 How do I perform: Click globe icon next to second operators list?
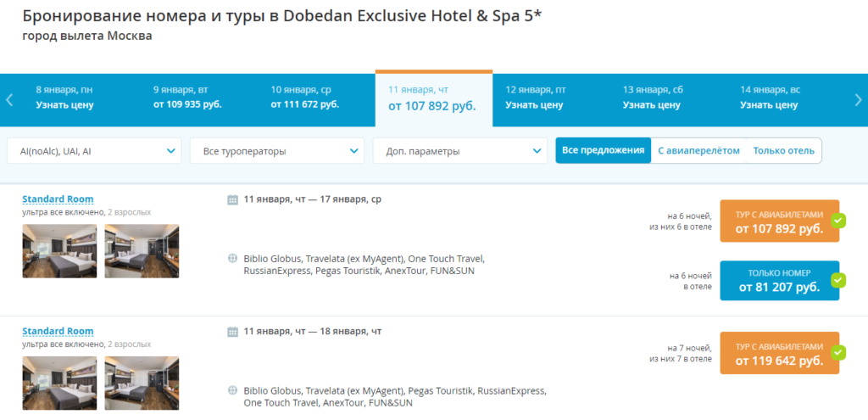tap(232, 391)
